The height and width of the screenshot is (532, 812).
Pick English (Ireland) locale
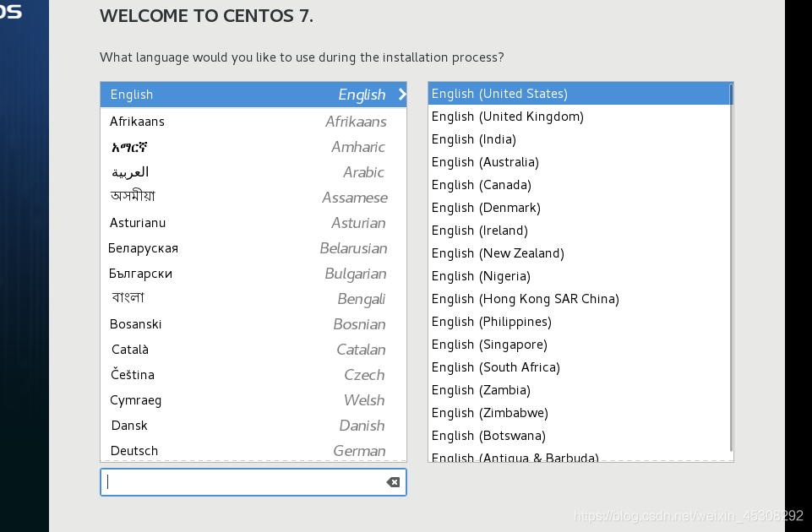[579, 231]
